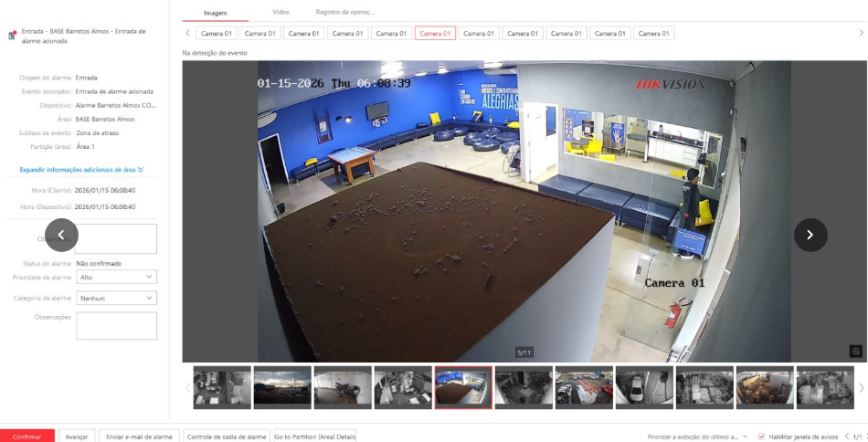This screenshot has height=442, width=868.
Task: Go to next image with right arrow button
Action: pyautogui.click(x=810, y=235)
